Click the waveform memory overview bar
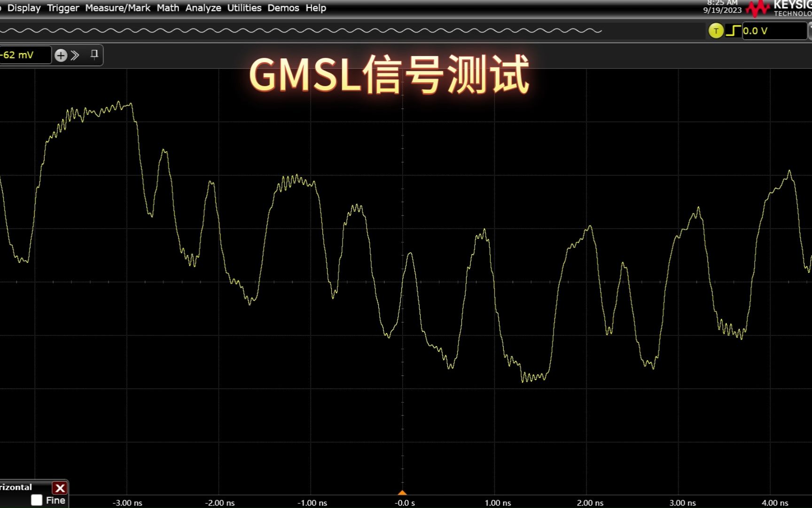This screenshot has width=812, height=508. (301, 31)
